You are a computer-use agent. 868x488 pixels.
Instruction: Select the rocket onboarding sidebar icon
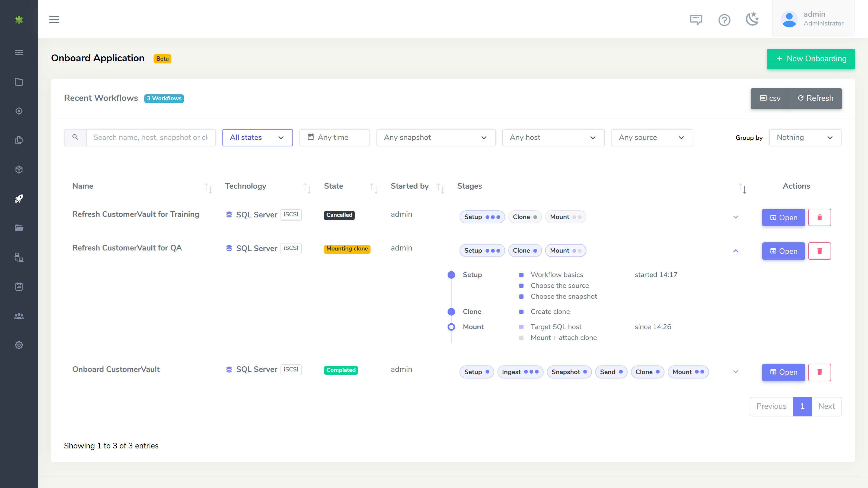(x=19, y=199)
